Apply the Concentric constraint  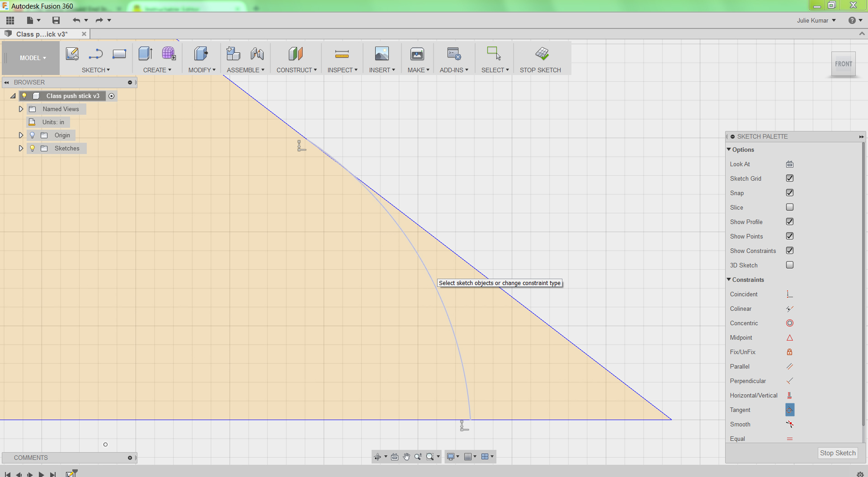point(790,323)
